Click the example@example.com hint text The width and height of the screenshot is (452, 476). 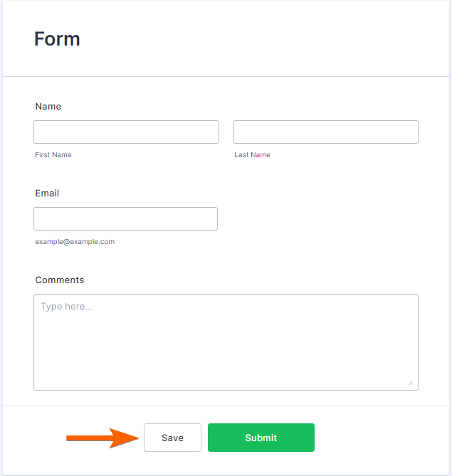click(75, 242)
